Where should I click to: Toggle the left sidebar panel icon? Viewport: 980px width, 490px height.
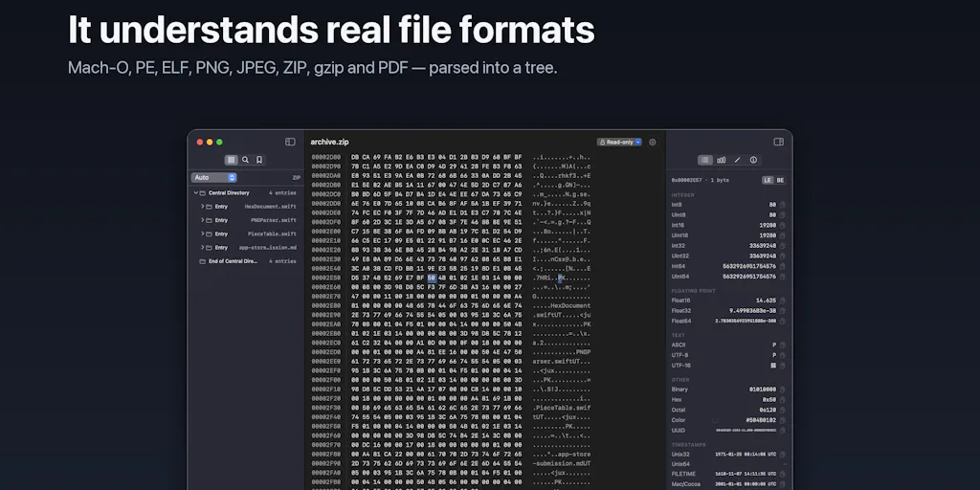290,142
